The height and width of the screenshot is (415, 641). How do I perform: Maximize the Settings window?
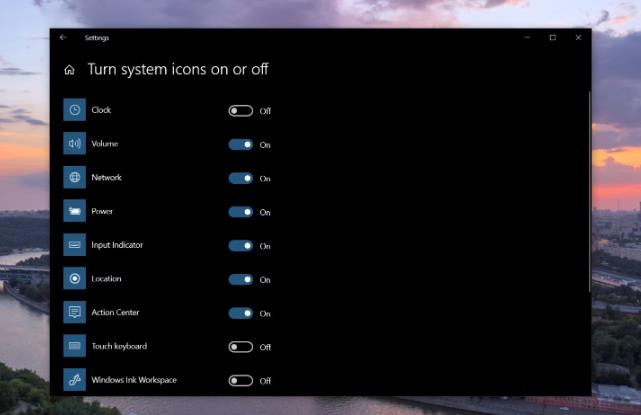553,37
